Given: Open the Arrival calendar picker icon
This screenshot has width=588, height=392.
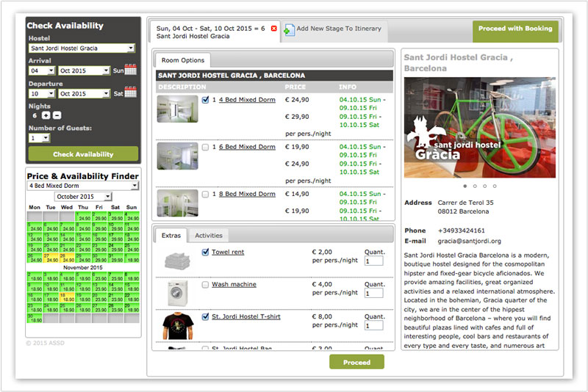Looking at the screenshot, I should [131, 70].
